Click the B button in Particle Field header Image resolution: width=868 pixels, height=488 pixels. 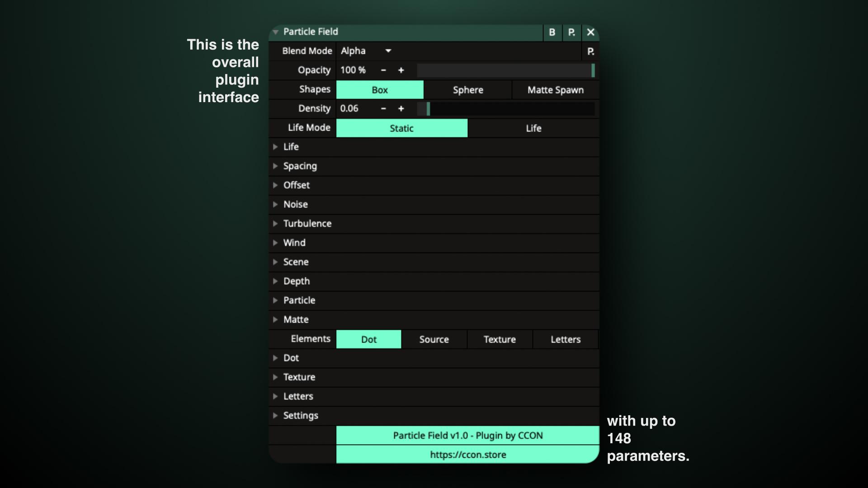[x=552, y=33]
